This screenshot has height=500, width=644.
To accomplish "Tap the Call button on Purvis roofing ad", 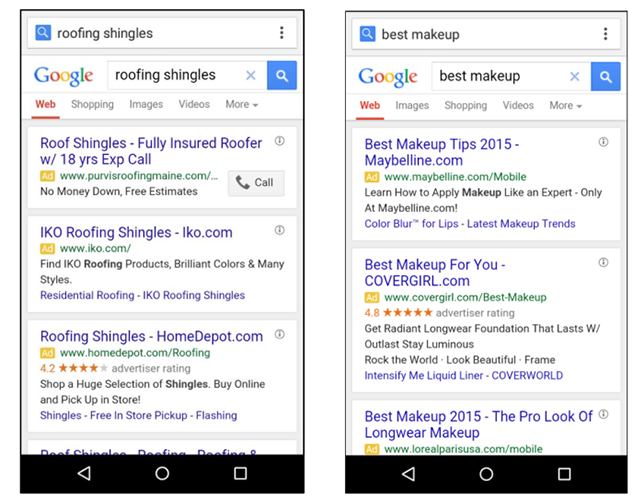I will pyautogui.click(x=256, y=182).
